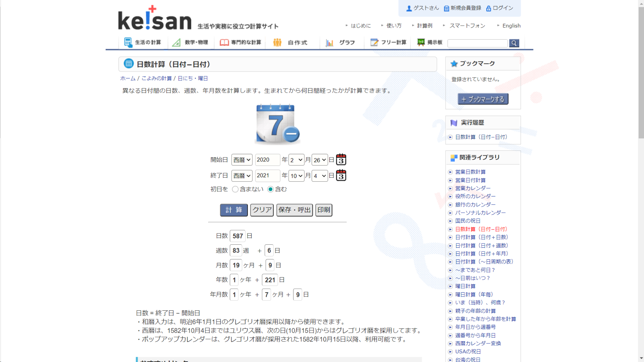This screenshot has height=362, width=644.
Task: Open the end date month dropdown
Action: click(296, 176)
